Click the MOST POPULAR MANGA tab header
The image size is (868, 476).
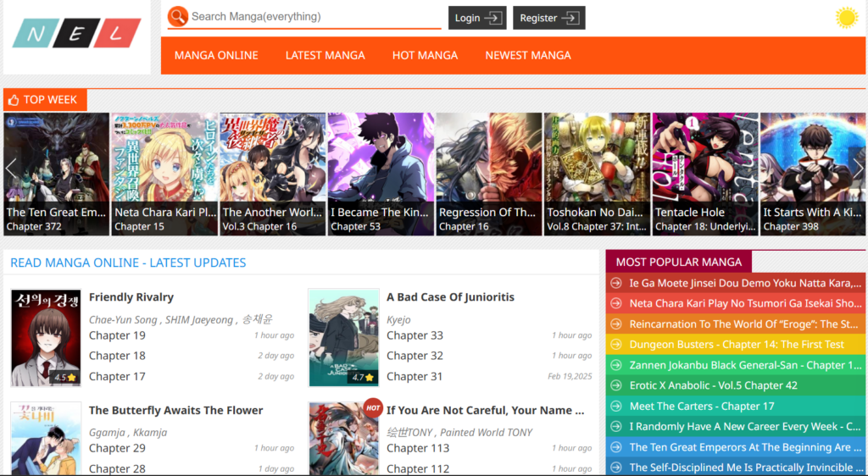coord(679,262)
